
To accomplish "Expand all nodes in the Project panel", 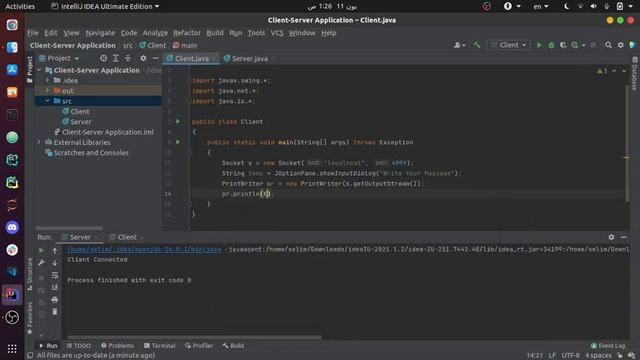I will click(116, 58).
